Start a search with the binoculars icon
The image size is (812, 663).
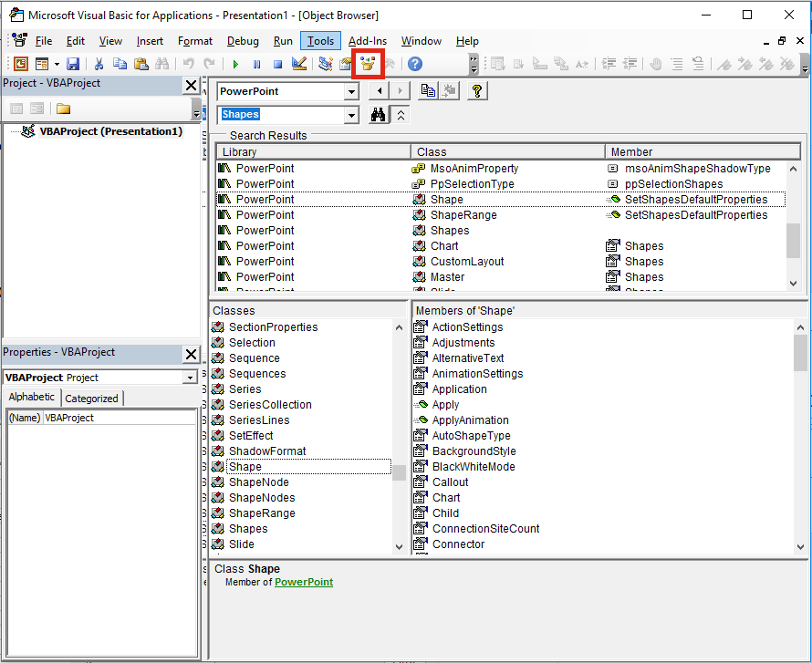[379, 115]
